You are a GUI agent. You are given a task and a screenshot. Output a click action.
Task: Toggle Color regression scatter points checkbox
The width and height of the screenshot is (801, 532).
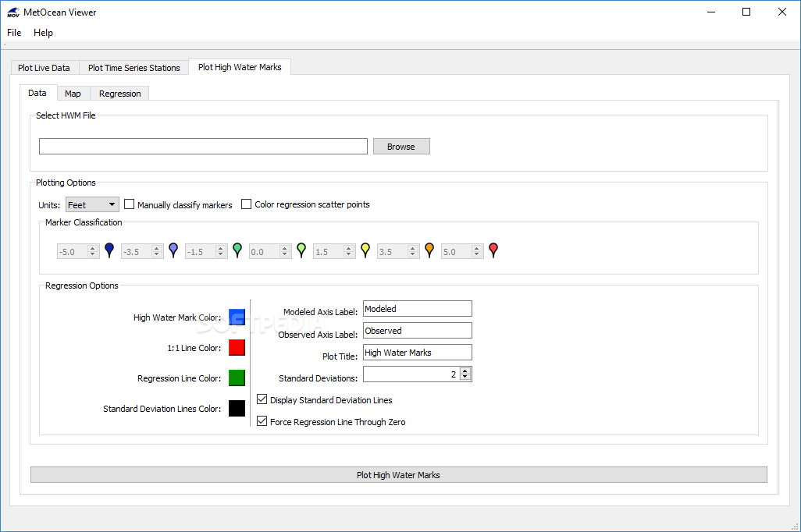tap(246, 204)
